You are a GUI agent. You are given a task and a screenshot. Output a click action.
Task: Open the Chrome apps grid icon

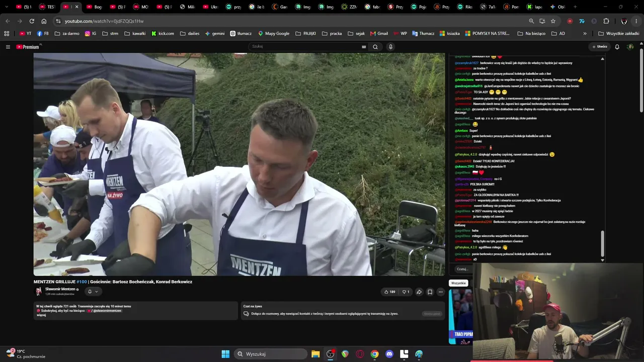point(7,33)
